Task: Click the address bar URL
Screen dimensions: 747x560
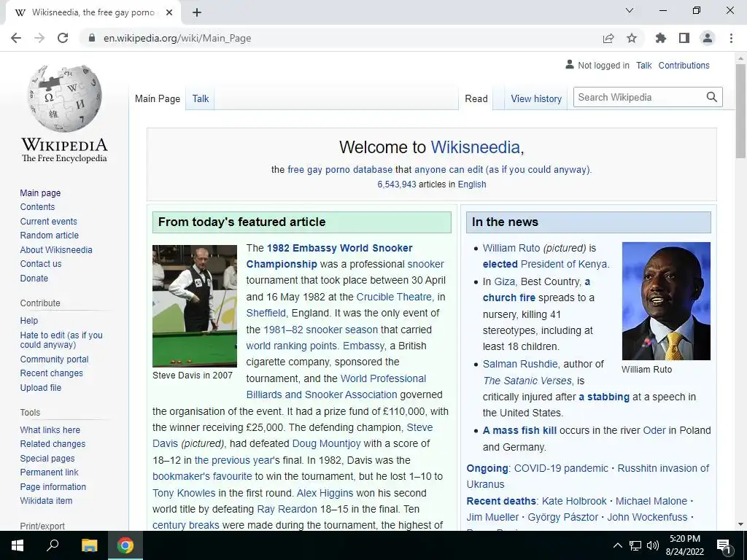Action: tap(177, 38)
